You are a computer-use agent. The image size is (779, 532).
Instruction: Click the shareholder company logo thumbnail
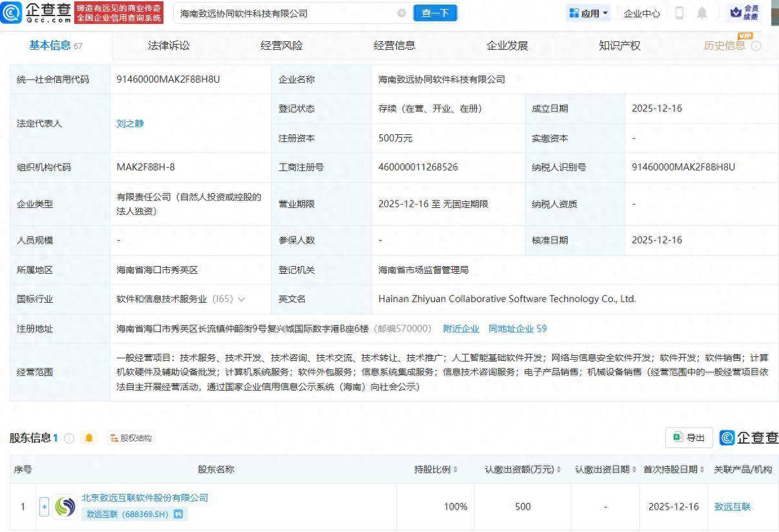coord(65,506)
